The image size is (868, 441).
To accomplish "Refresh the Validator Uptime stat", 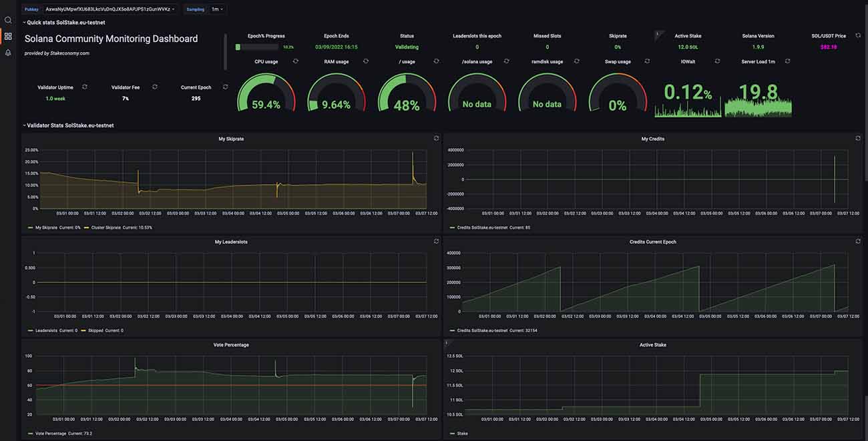I will coord(85,87).
